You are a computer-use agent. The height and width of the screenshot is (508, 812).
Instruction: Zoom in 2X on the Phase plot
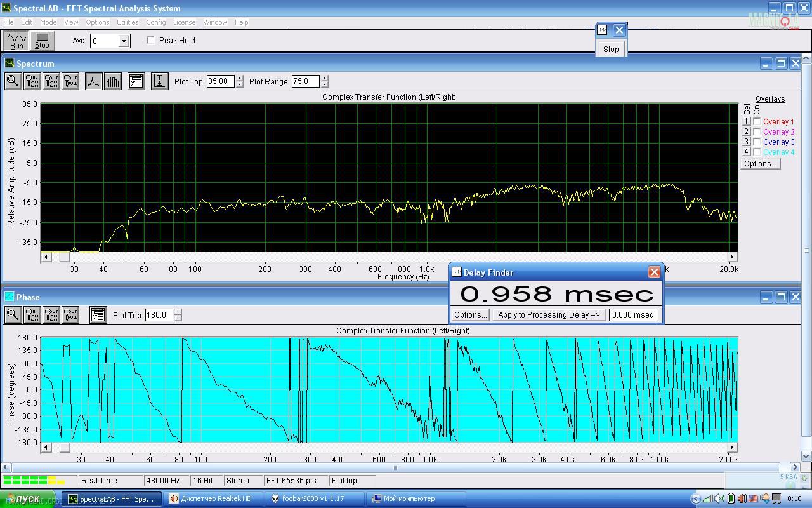click(32, 315)
